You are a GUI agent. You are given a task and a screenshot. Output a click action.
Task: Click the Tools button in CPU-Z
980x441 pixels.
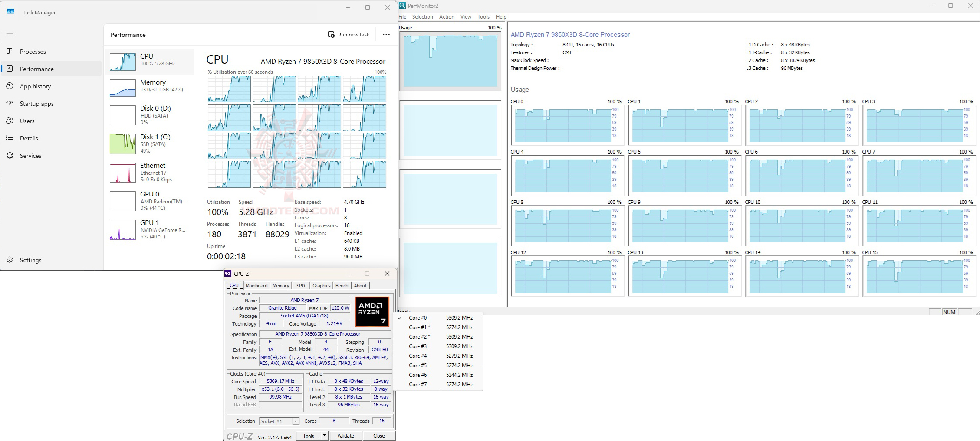[309, 436]
